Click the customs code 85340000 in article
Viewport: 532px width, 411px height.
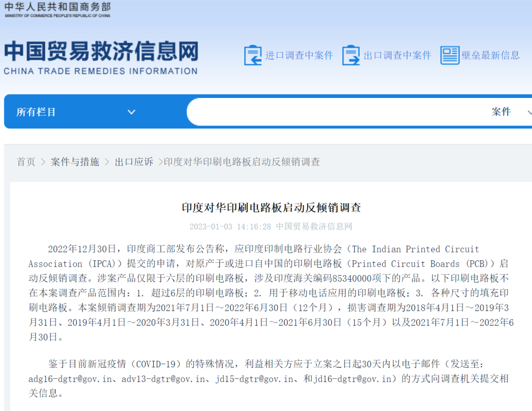[x=352, y=279]
